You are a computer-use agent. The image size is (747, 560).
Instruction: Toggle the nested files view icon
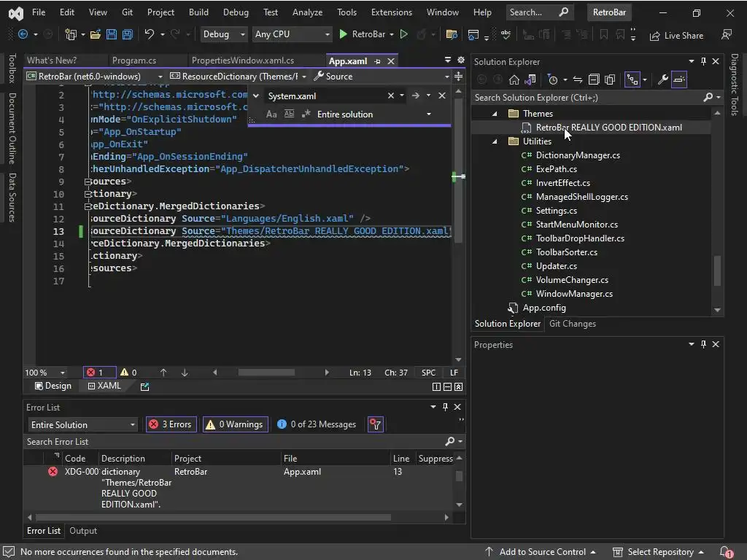pos(632,79)
